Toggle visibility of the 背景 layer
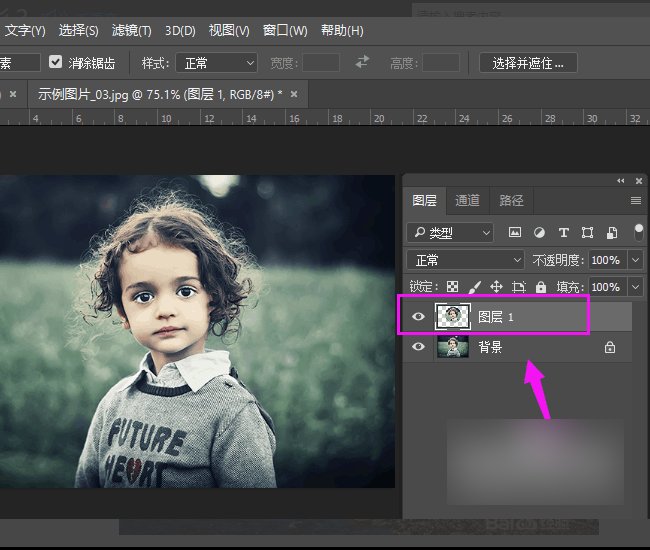This screenshot has height=550, width=650. [419, 347]
